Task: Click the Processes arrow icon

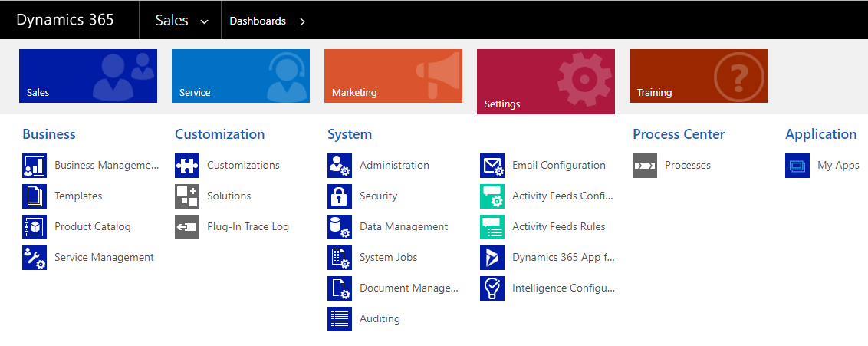Action: coord(645,166)
